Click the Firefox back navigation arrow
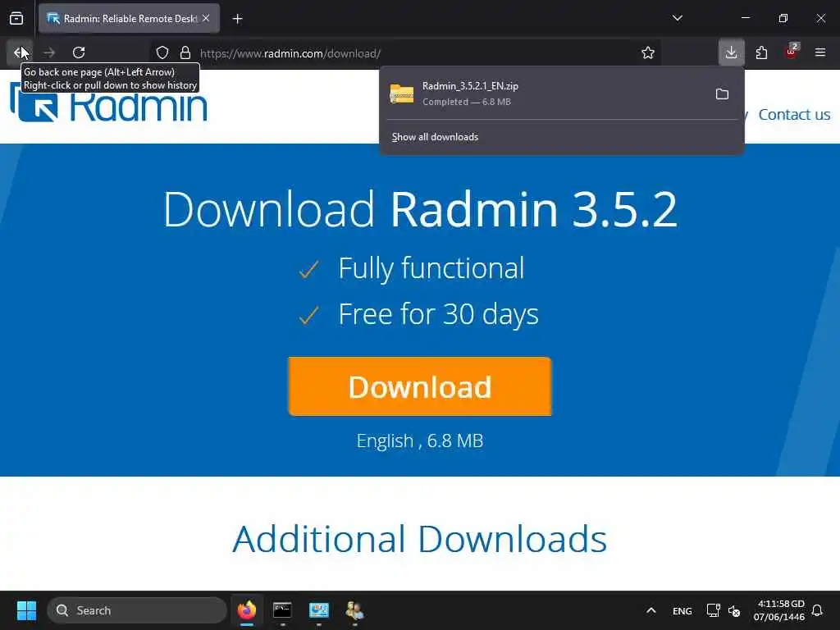Image resolution: width=840 pixels, height=630 pixels. point(20,52)
